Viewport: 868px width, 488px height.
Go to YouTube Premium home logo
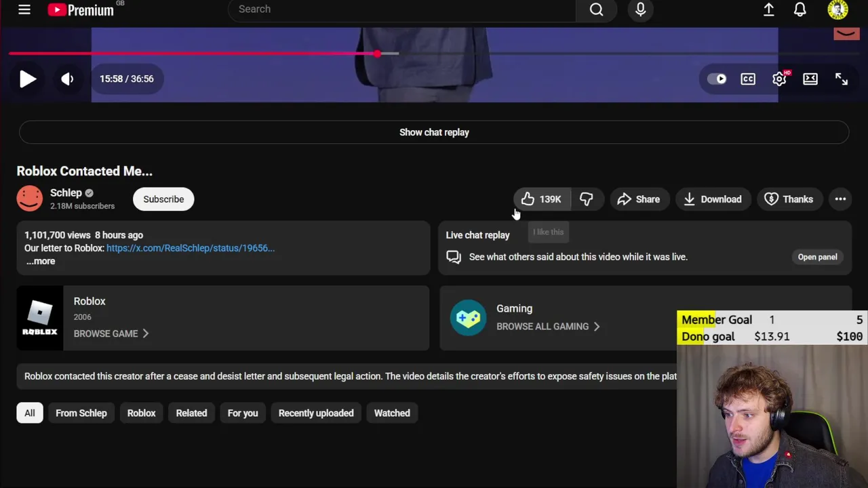(x=81, y=9)
